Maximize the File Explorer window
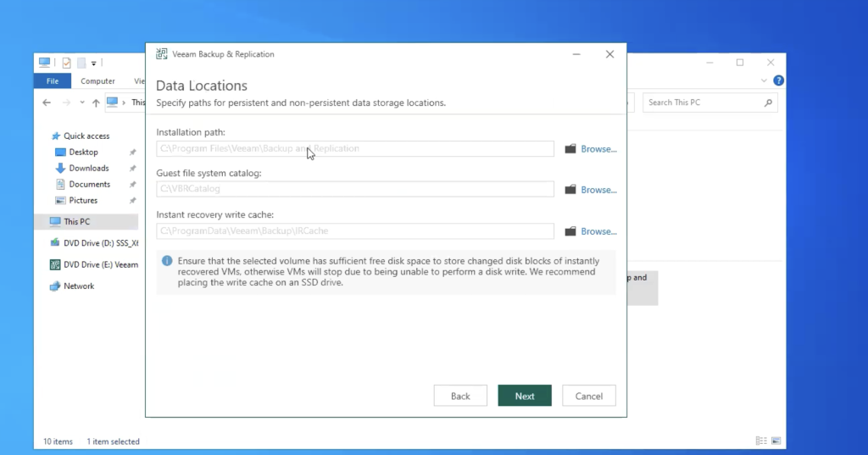Image resolution: width=868 pixels, height=455 pixels. point(739,63)
